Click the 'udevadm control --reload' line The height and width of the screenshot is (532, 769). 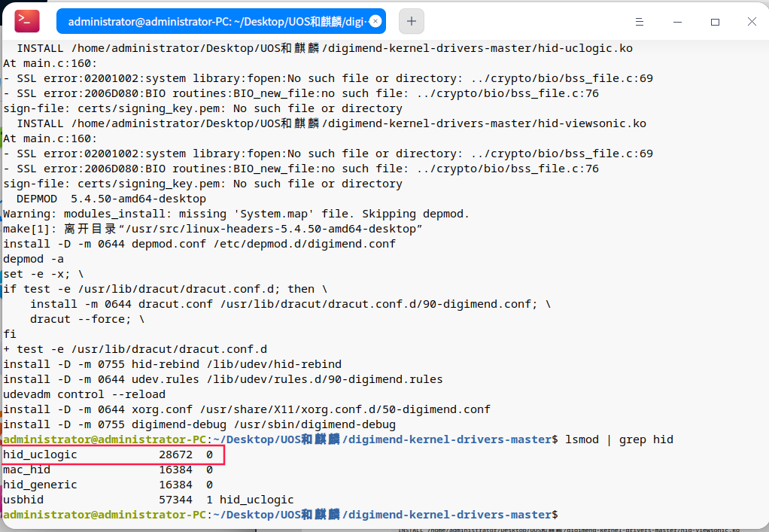point(84,394)
